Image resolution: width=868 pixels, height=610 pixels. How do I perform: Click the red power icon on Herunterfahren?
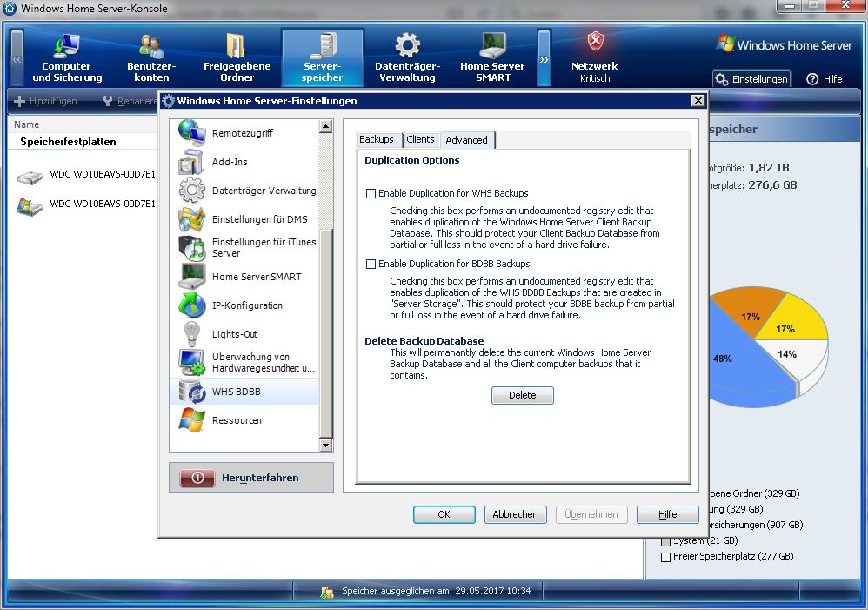click(197, 478)
